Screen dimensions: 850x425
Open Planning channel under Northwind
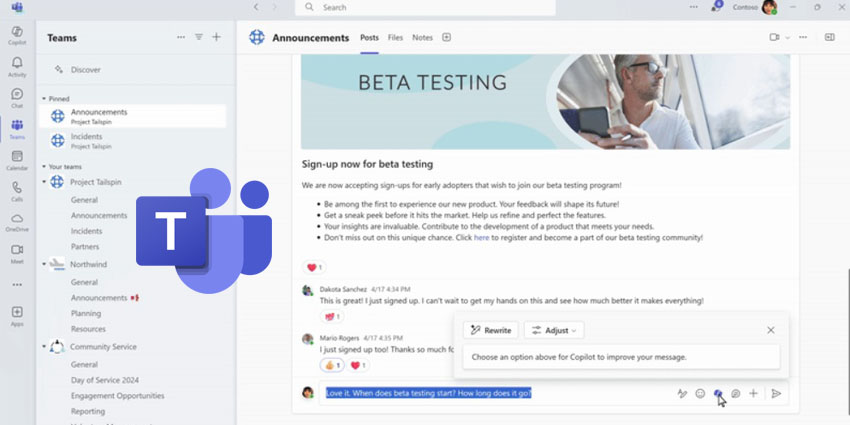coord(86,313)
